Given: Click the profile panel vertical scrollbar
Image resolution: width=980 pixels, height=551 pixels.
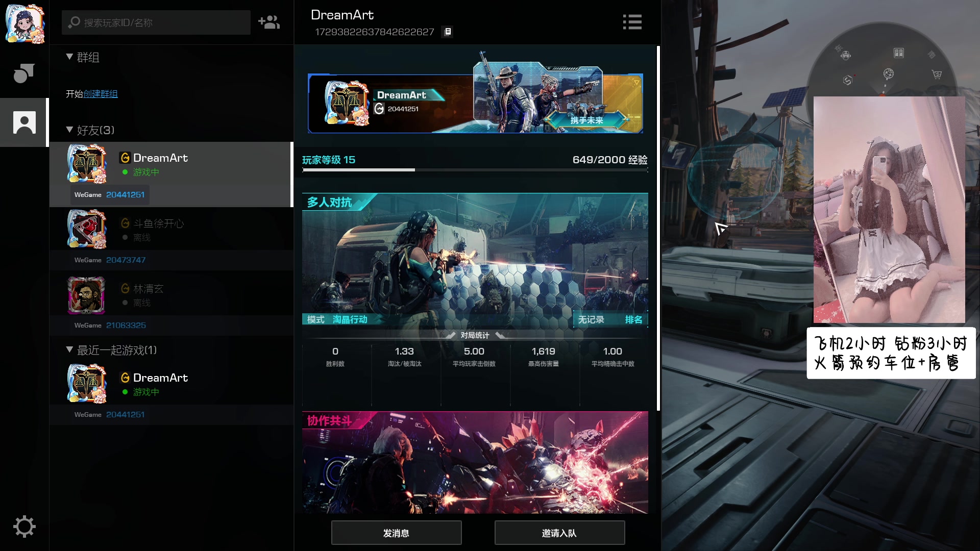Looking at the screenshot, I should click(658, 228).
